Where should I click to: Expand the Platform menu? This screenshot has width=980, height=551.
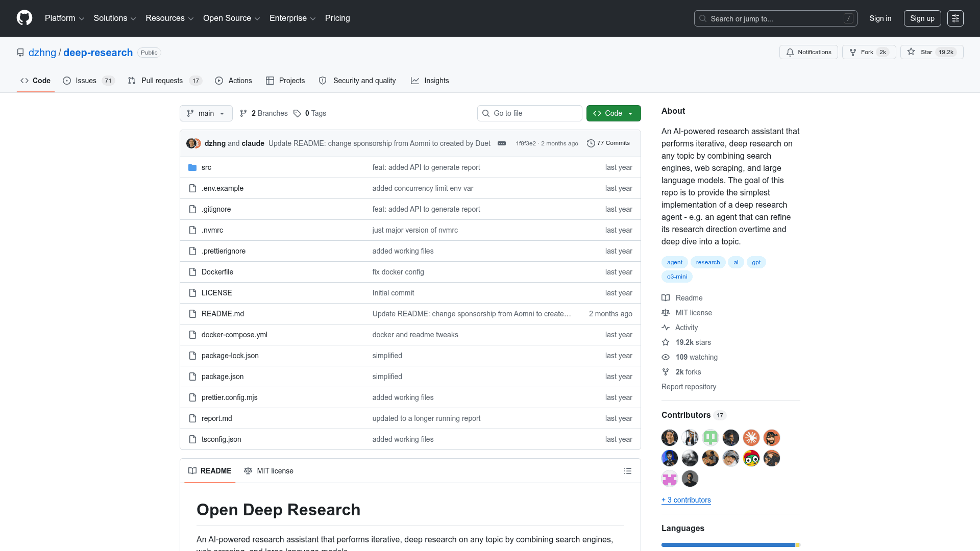[x=65, y=18]
